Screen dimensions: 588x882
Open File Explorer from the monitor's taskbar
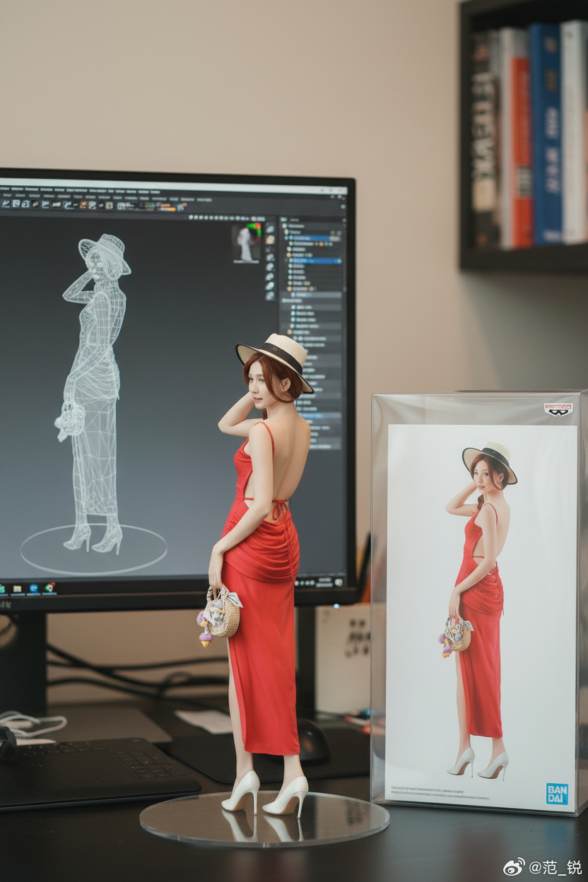pos(17,589)
